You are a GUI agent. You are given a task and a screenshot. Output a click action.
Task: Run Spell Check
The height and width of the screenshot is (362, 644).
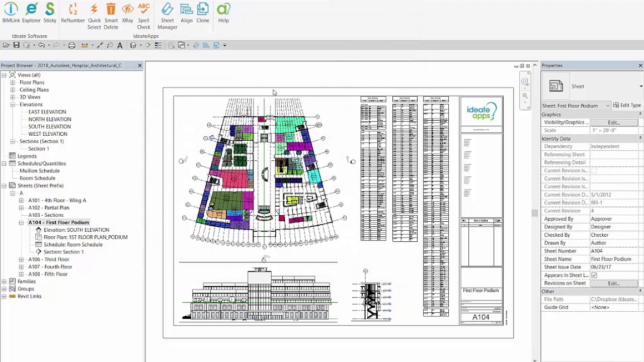coord(144,16)
